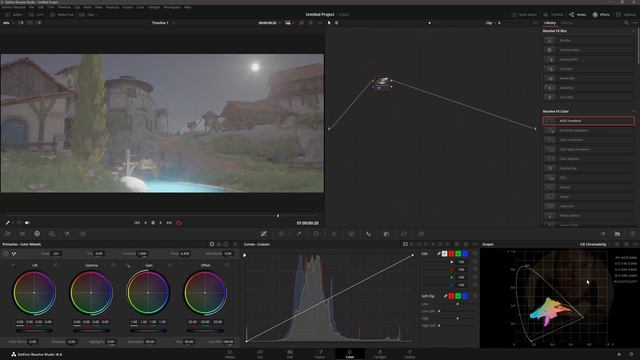Click the Offset color wheel center point
The width and height of the screenshot is (640, 360).
coord(205,292)
